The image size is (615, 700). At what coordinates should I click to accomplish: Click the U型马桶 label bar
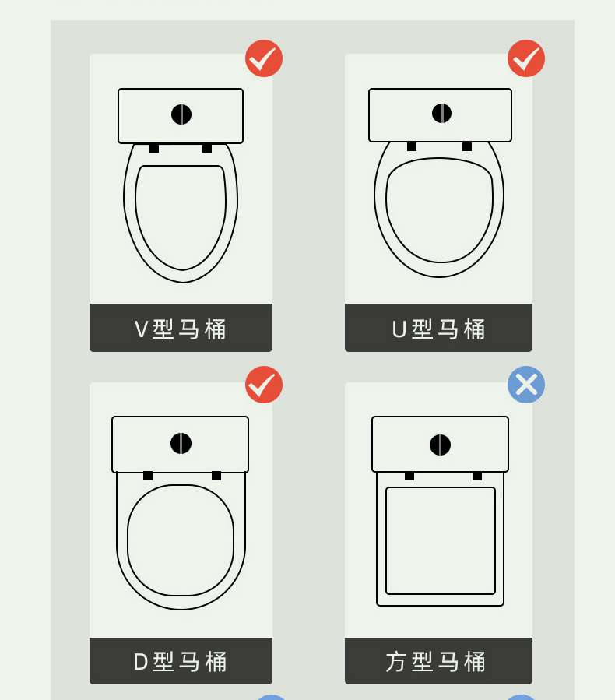(x=439, y=328)
